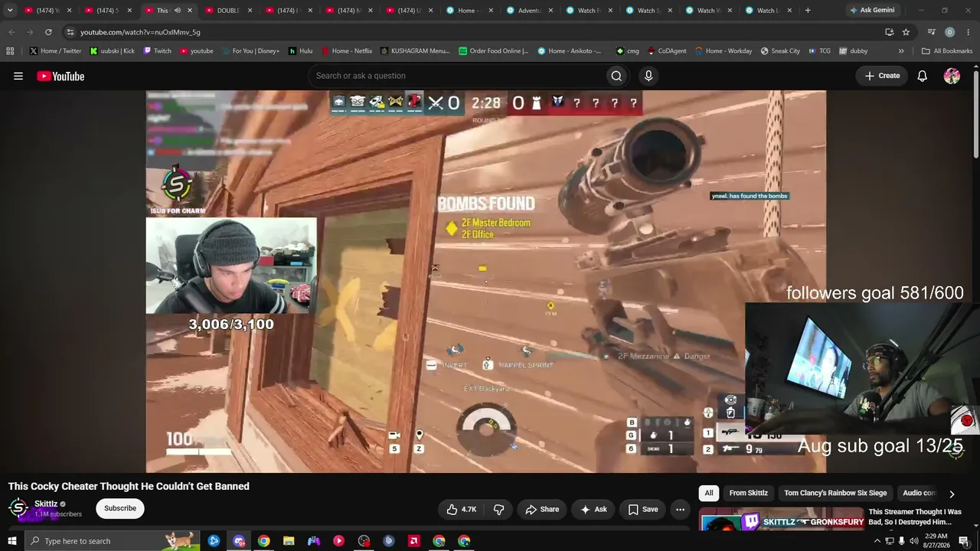The width and height of the screenshot is (980, 551).
Task: Mute the playing tab via speaker icon
Action: [178, 11]
